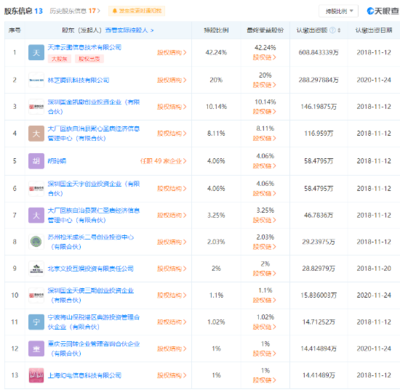Expand 股权结构 for row 2
Viewport: 400px width, 392px height.
click(x=172, y=80)
